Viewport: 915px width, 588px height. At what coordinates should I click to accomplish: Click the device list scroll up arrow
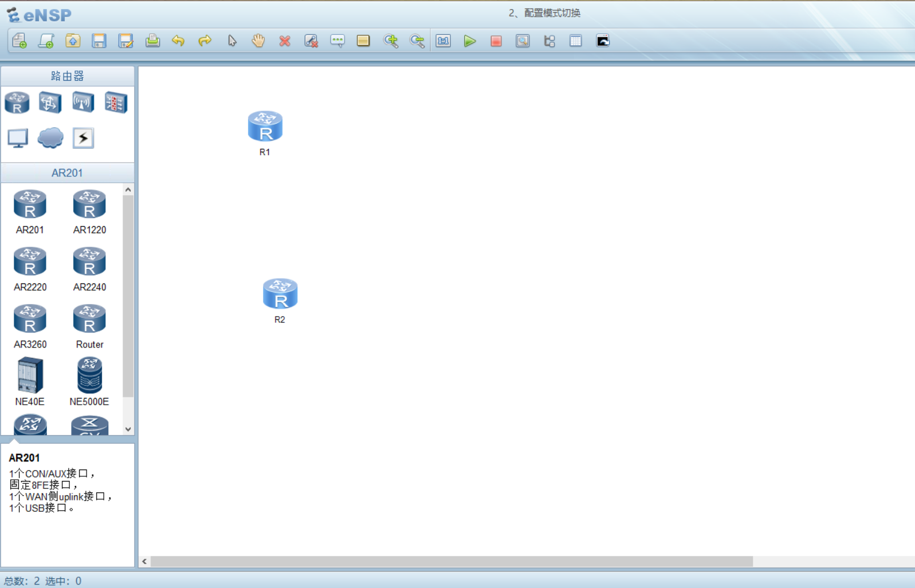point(128,190)
